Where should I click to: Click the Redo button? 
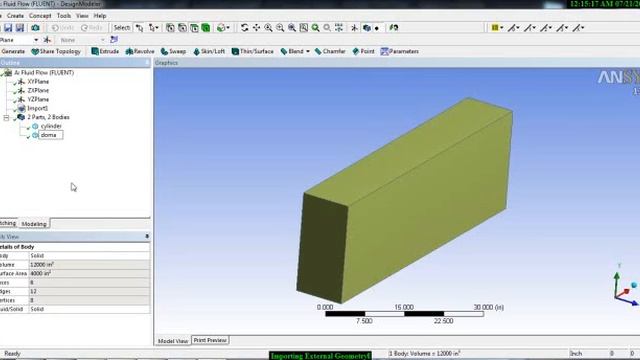point(91,28)
